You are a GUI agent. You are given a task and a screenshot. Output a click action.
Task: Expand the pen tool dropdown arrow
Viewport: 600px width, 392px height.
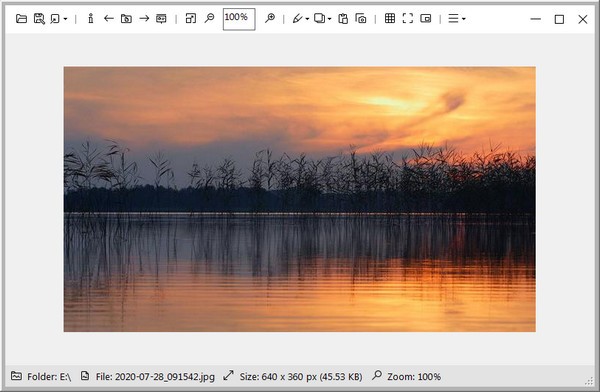click(x=307, y=19)
